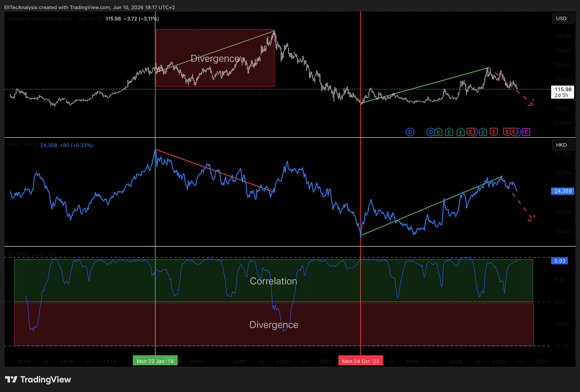Open the USD currency dropdown
580x392 pixels.
[x=561, y=19]
